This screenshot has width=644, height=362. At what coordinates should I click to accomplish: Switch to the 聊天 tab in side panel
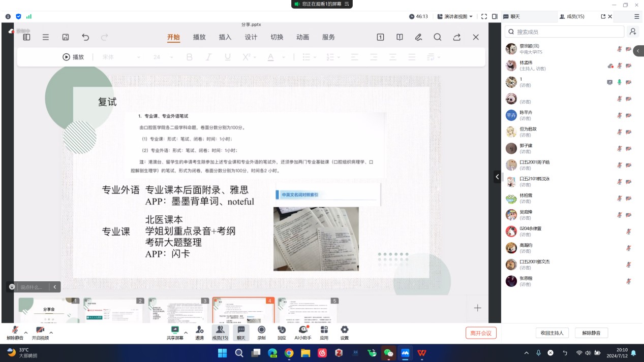coord(515,16)
